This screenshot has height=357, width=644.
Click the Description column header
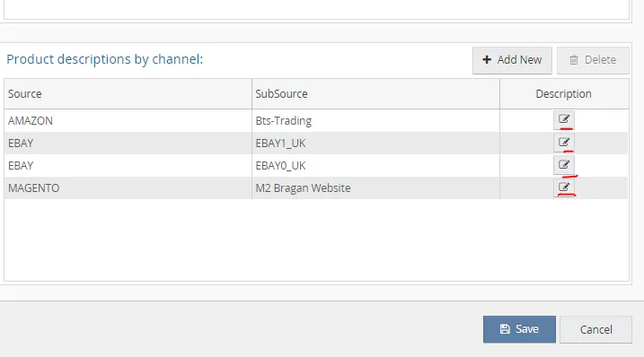[x=564, y=94]
